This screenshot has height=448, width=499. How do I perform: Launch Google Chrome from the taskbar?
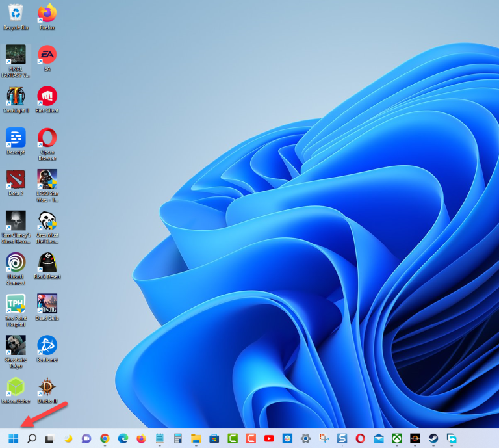(105, 439)
